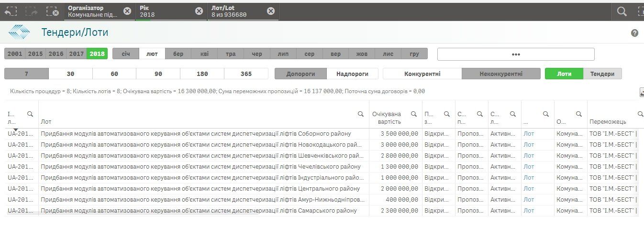
Task: Toggle the Лоти view button
Action: (564, 74)
